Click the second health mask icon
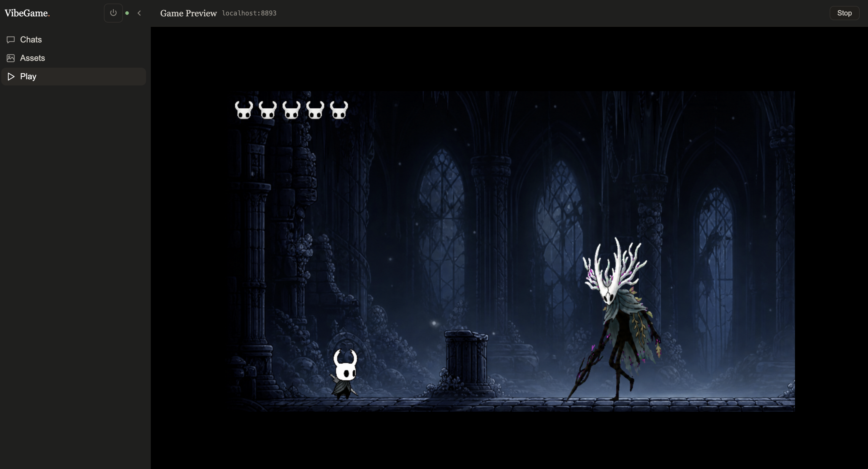The width and height of the screenshot is (868, 469). 267,110
